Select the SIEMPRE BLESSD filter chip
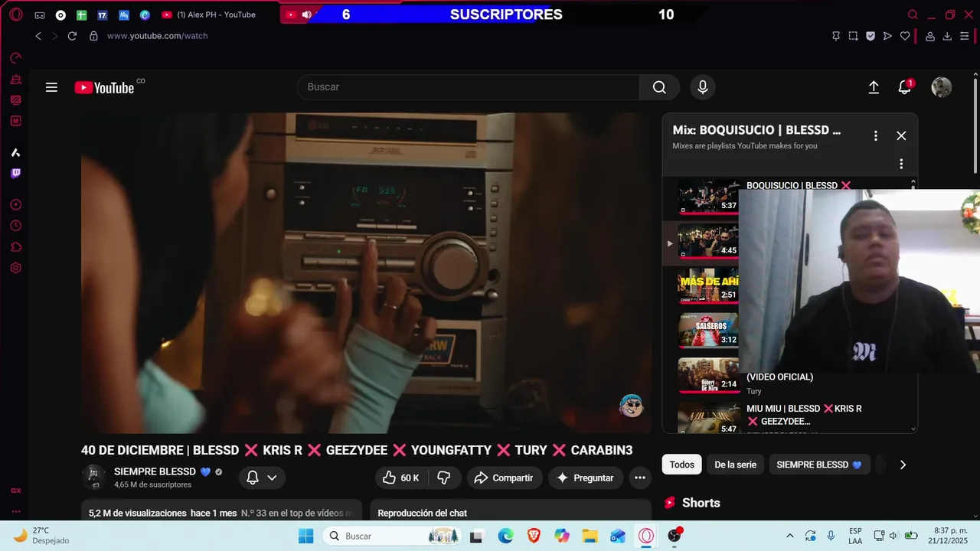The width and height of the screenshot is (980, 551). tap(819, 465)
